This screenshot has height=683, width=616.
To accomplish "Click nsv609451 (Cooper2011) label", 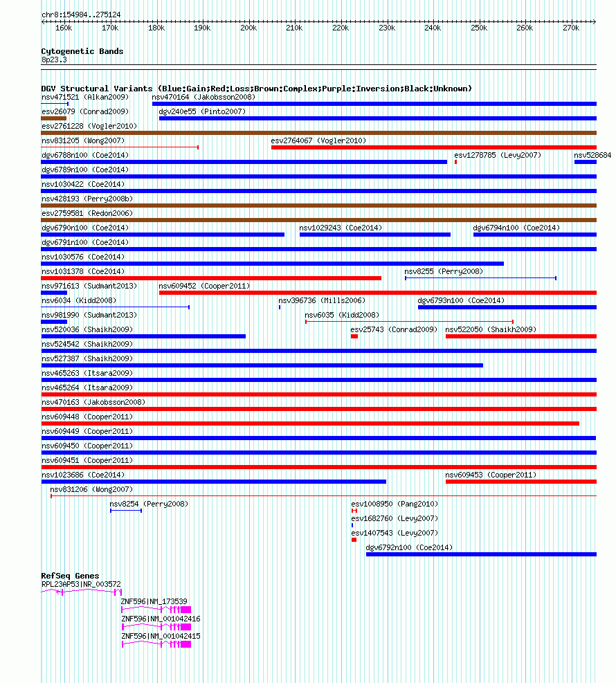I will [87, 460].
